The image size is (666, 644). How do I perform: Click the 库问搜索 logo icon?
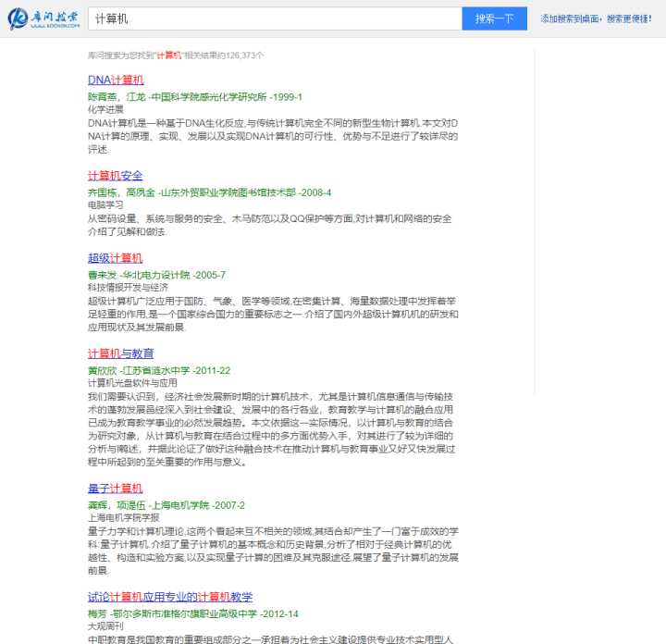click(x=18, y=19)
